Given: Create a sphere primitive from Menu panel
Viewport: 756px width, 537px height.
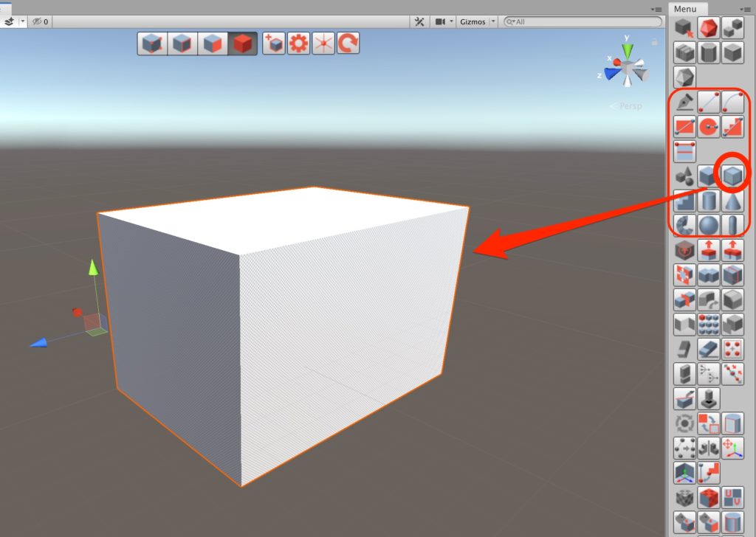Looking at the screenshot, I should tap(709, 225).
